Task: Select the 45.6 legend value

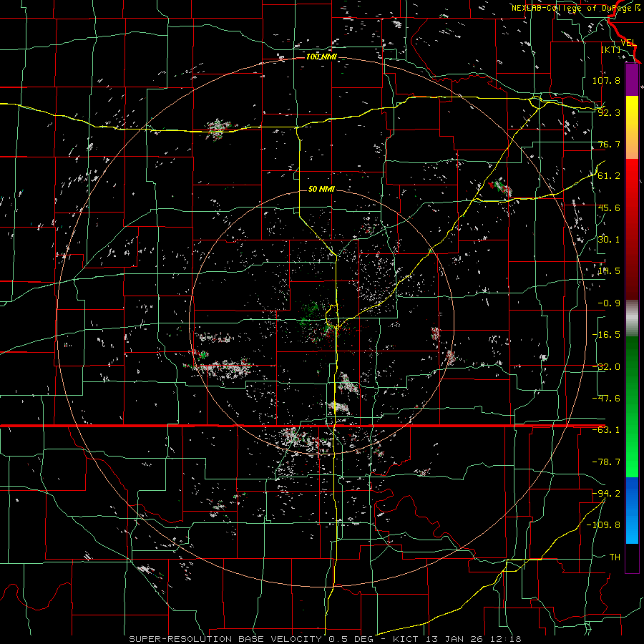Action: 609,208
